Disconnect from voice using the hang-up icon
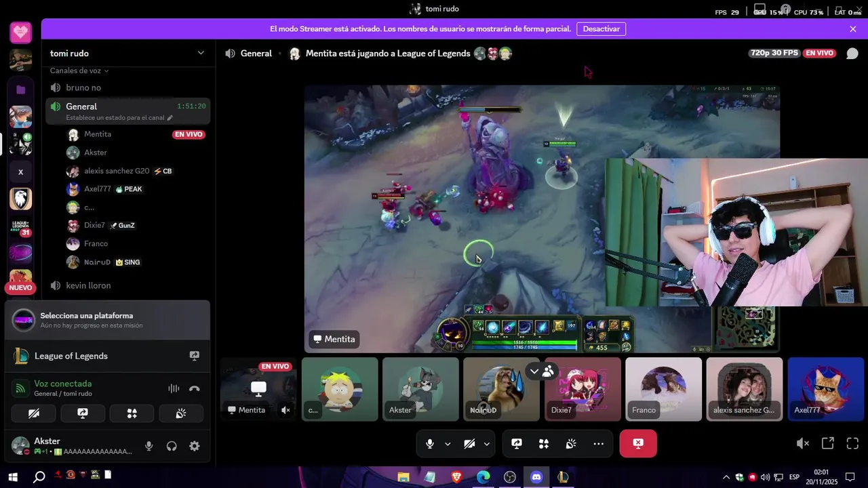The width and height of the screenshot is (868, 488). tap(195, 388)
